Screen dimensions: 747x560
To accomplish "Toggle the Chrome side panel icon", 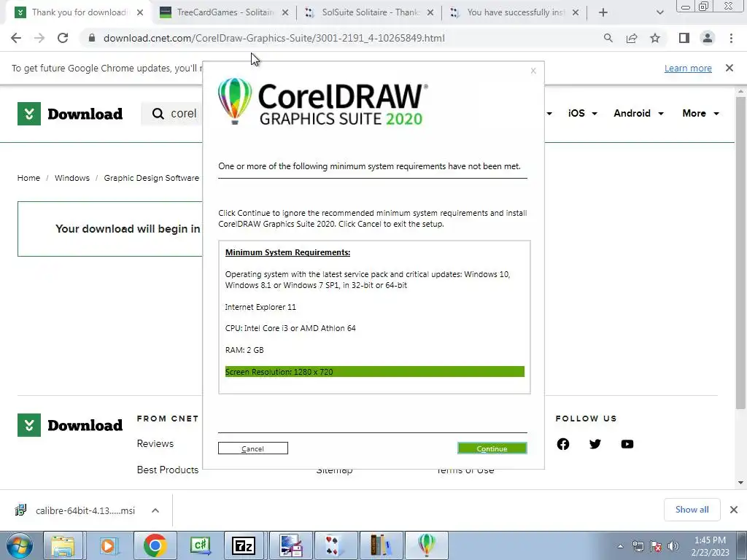I will coord(684,38).
